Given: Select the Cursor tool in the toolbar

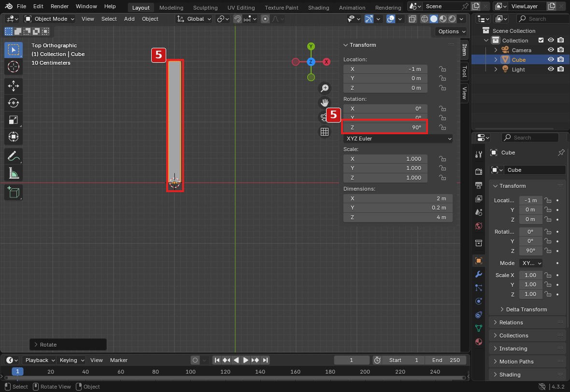Looking at the screenshot, I should click(14, 67).
